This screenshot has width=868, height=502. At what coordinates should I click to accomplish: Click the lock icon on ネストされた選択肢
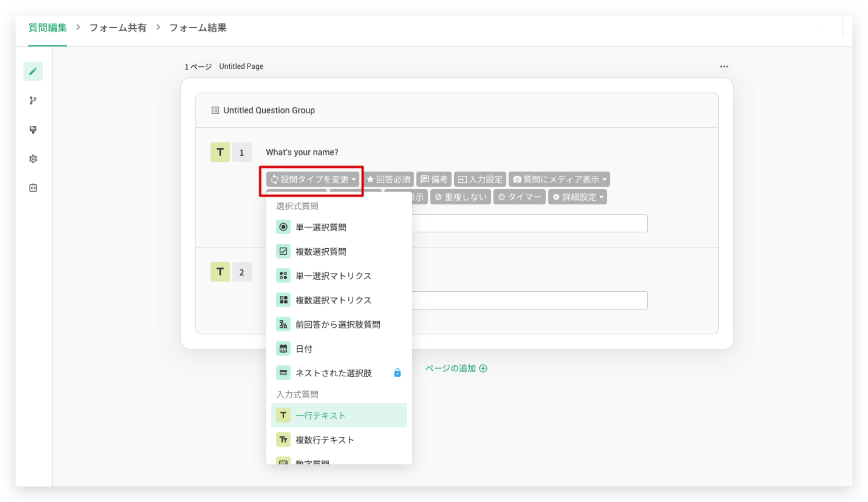[397, 373]
